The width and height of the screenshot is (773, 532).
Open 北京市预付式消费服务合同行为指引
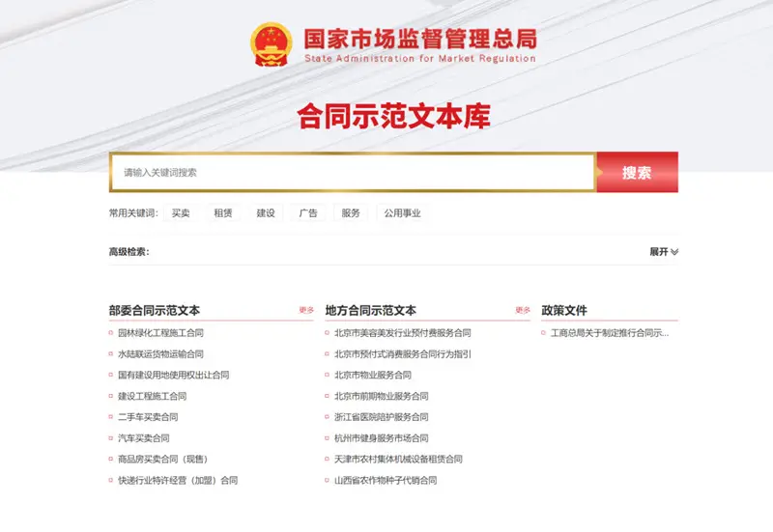(x=403, y=354)
